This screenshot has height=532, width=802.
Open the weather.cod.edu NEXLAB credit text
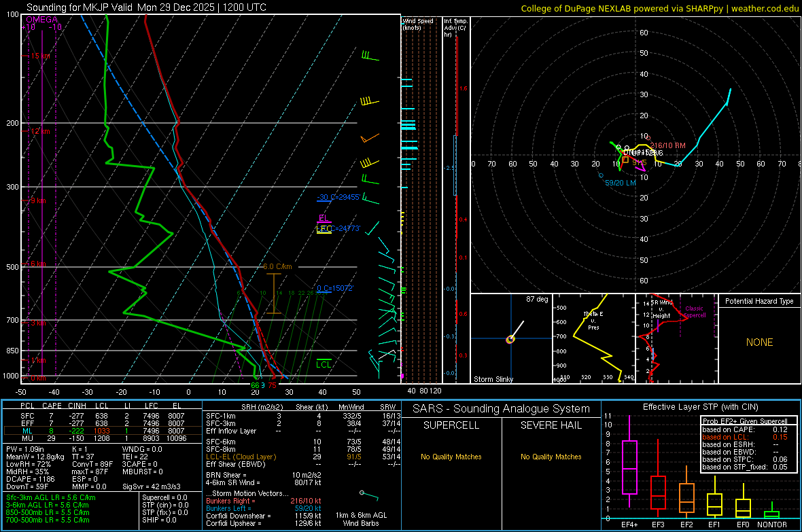click(x=659, y=8)
